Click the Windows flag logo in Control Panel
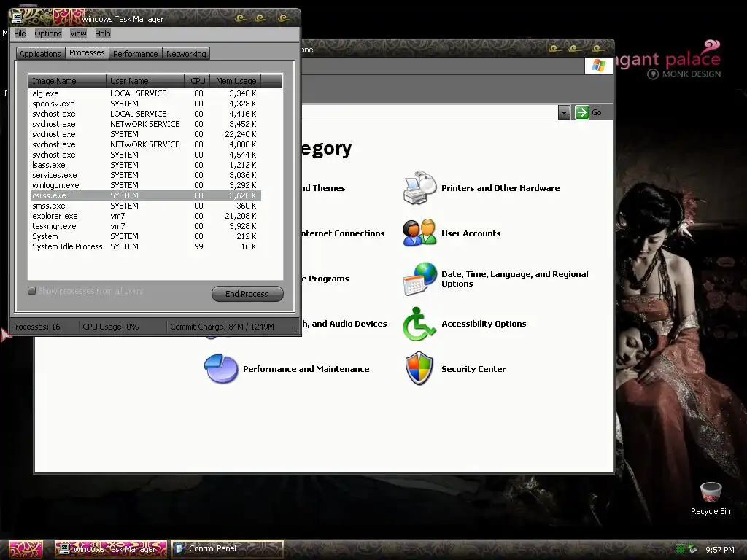Viewport: 747px width, 560px height. [598, 65]
